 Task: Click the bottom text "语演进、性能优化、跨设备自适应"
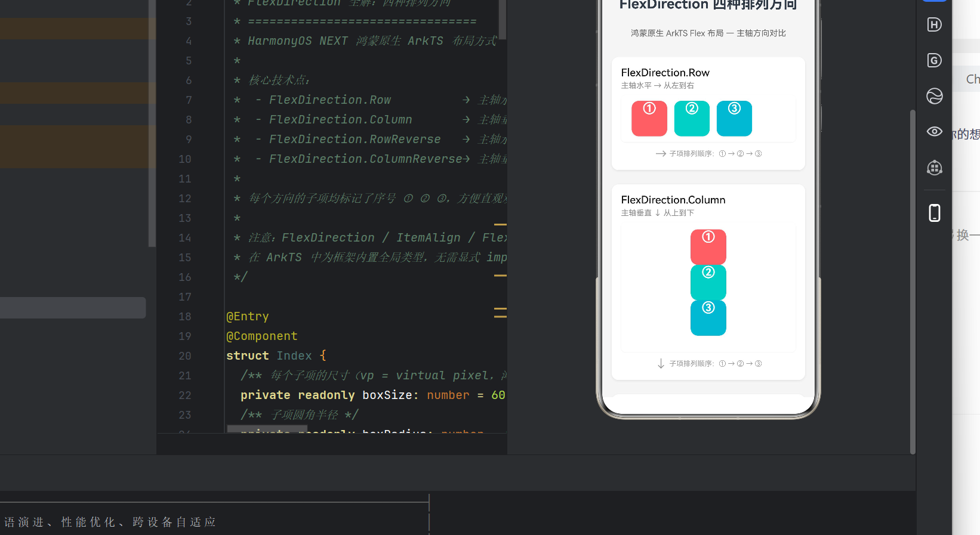coord(110,522)
